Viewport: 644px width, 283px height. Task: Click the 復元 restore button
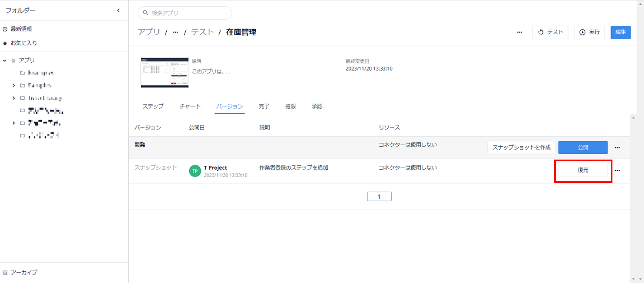(x=583, y=170)
